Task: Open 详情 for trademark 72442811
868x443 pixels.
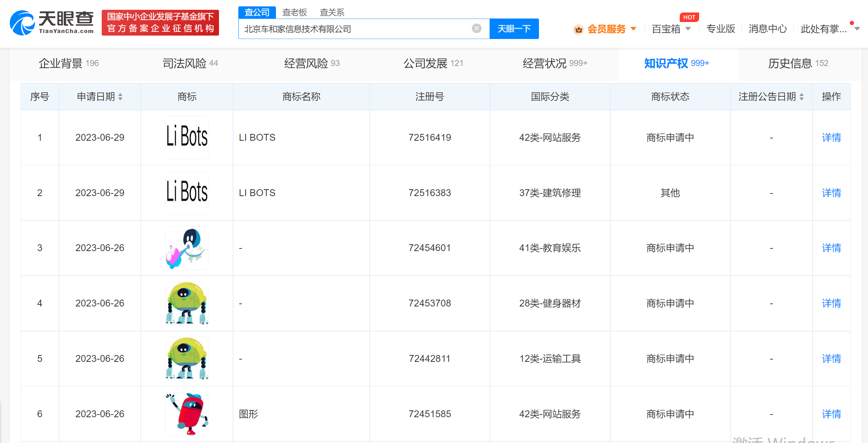Action: (x=831, y=358)
